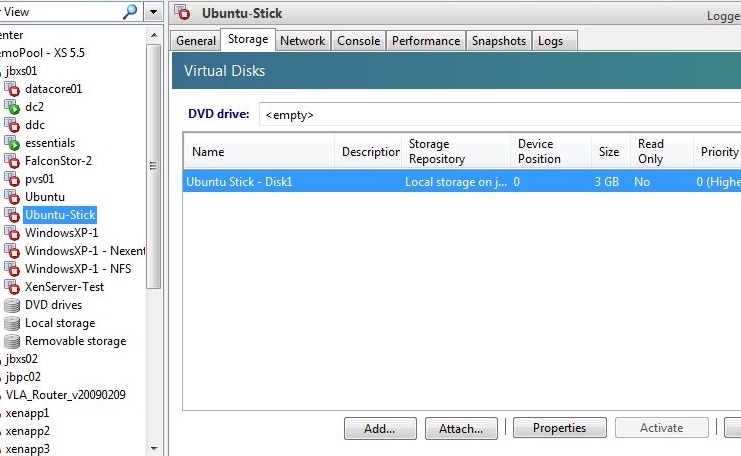Click the Add... button
The height and width of the screenshot is (456, 741).
[380, 428]
